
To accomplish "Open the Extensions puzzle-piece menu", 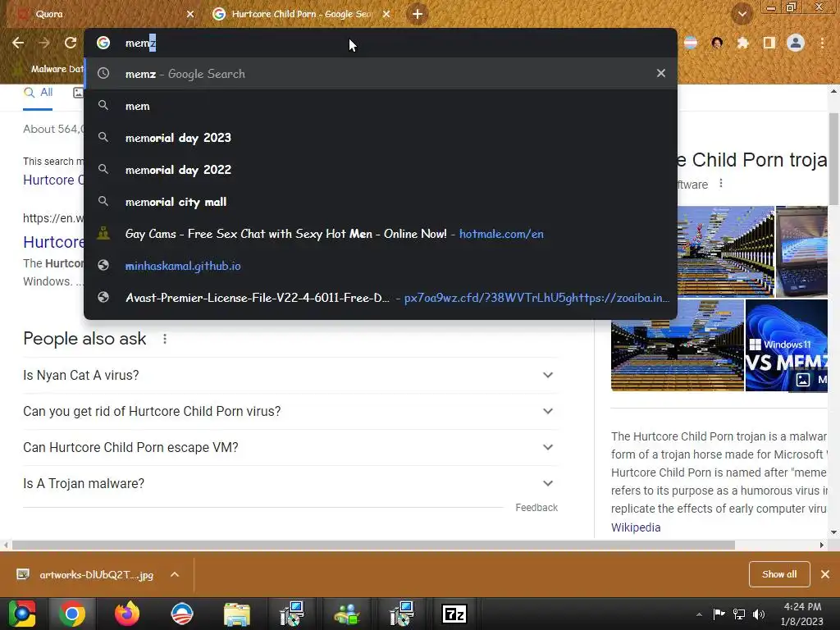I will (x=742, y=43).
